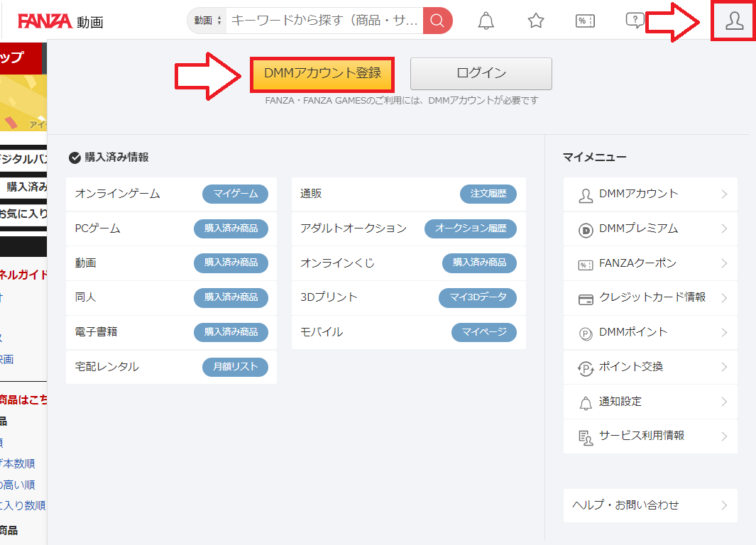This screenshot has width=756, height=545.
Task: Click the FANZA logo
Action: (45, 21)
